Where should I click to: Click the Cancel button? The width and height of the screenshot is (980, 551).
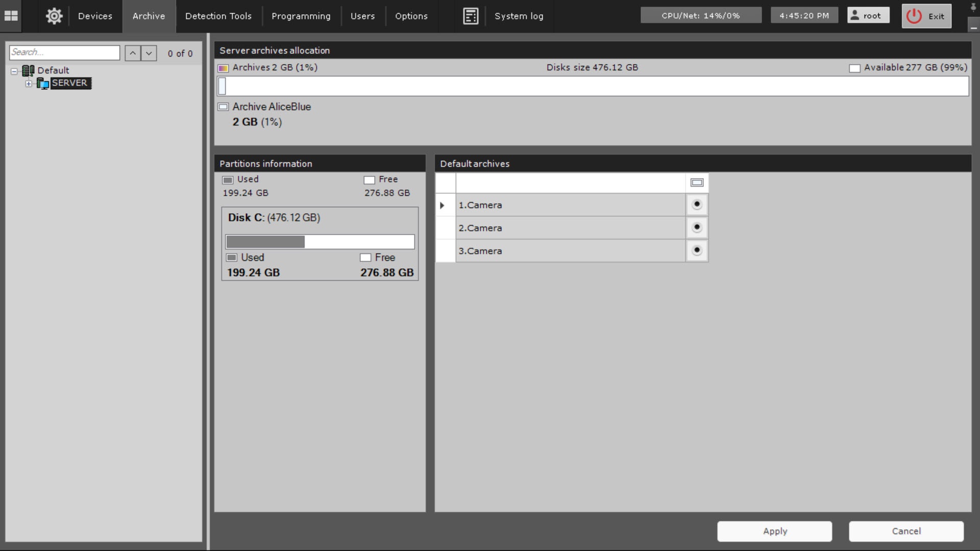pyautogui.click(x=906, y=531)
